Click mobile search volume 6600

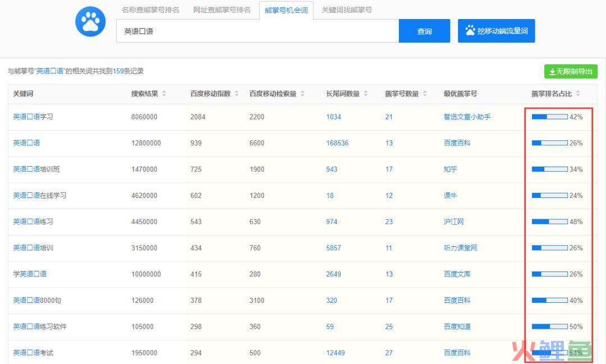[257, 143]
